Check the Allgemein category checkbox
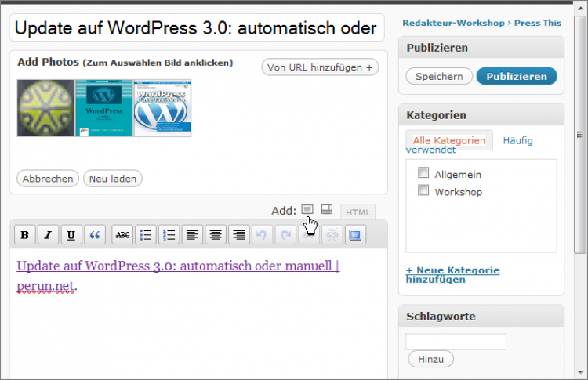The height and width of the screenshot is (380, 588). coord(423,173)
